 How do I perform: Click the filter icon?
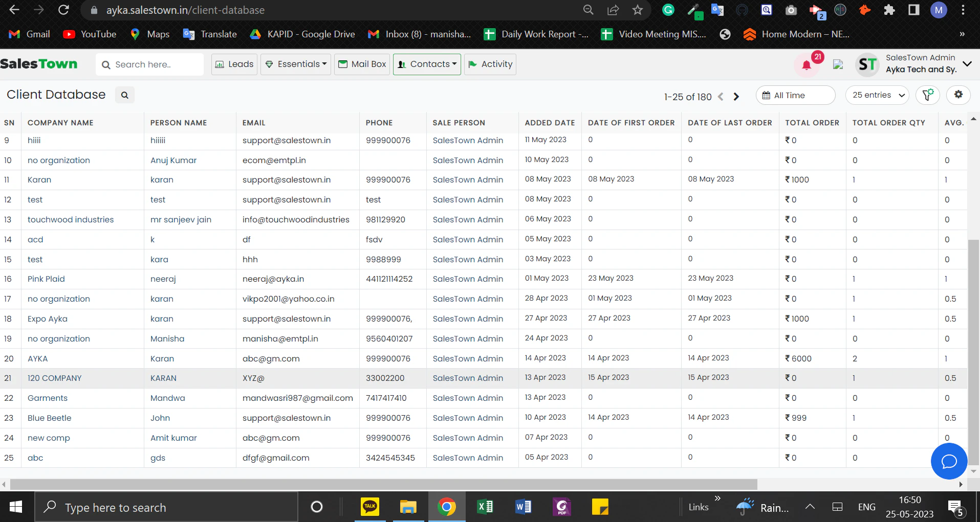928,95
